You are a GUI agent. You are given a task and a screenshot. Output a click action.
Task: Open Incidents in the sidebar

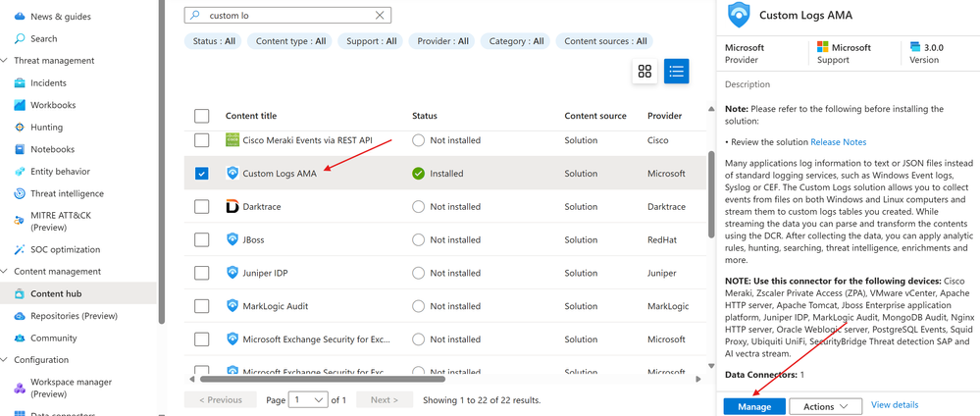[48, 83]
